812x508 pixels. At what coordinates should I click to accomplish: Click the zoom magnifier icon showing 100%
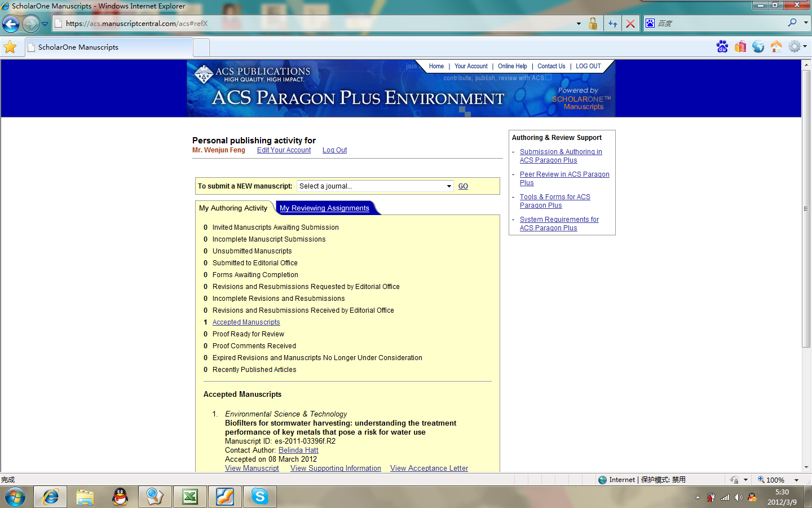761,480
